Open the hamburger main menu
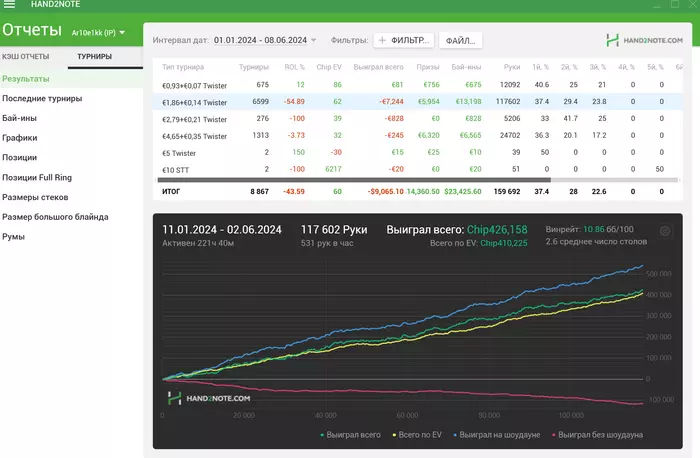This screenshot has width=700, height=458. pos(9,4)
